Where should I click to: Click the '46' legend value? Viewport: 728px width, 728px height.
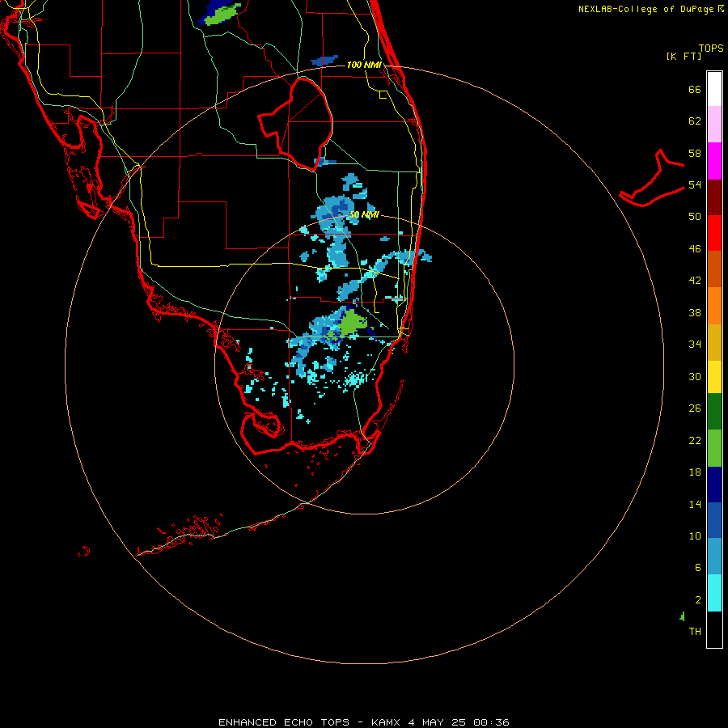(x=695, y=249)
